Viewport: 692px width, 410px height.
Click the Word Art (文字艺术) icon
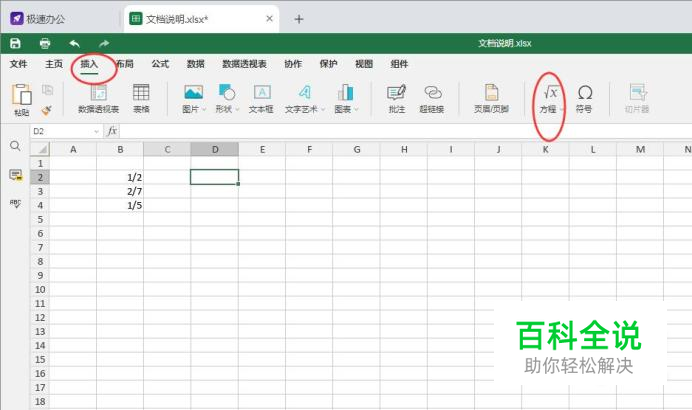click(304, 92)
